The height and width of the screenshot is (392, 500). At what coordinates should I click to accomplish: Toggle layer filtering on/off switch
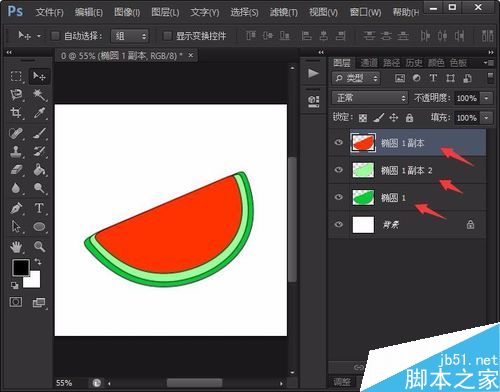(x=490, y=78)
